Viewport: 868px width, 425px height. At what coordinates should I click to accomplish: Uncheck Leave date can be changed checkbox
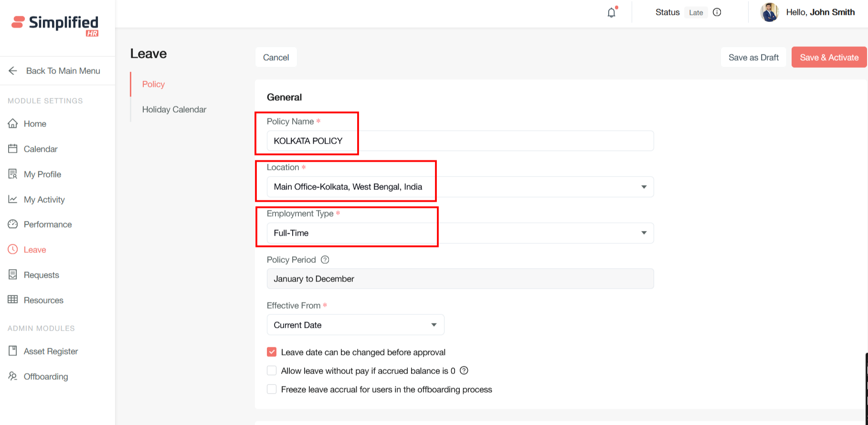click(x=272, y=352)
